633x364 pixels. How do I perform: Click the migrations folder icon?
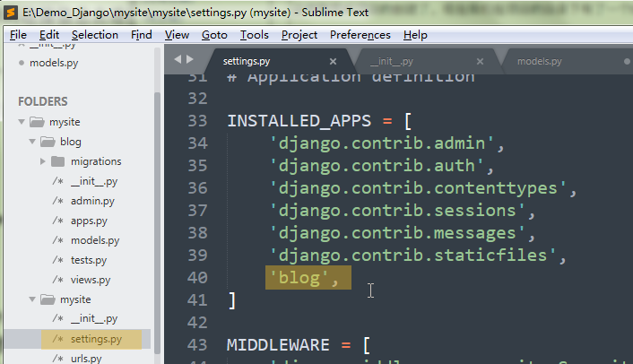tap(58, 161)
